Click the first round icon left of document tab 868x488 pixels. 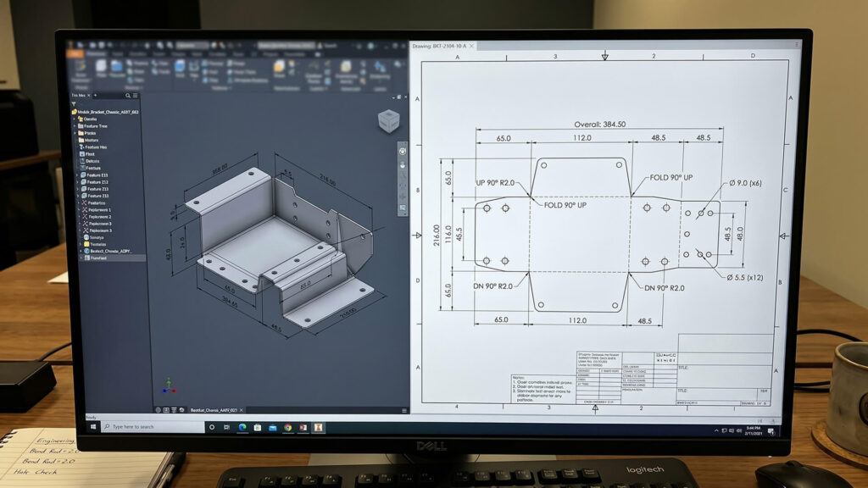click(159, 410)
